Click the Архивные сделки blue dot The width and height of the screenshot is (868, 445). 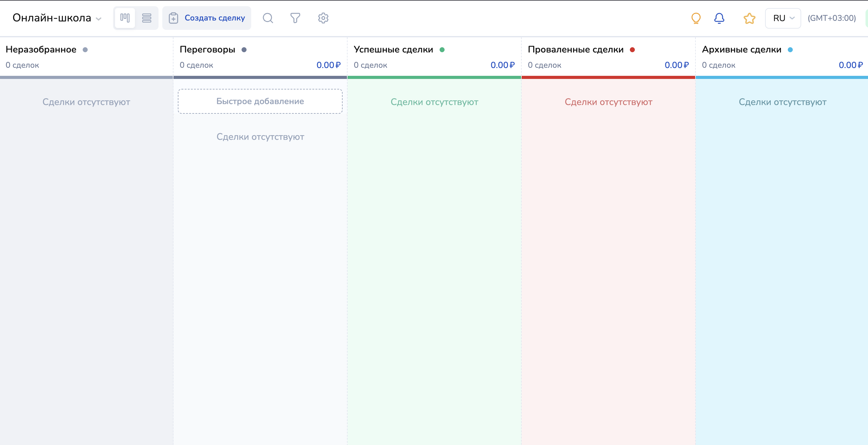[790, 50]
